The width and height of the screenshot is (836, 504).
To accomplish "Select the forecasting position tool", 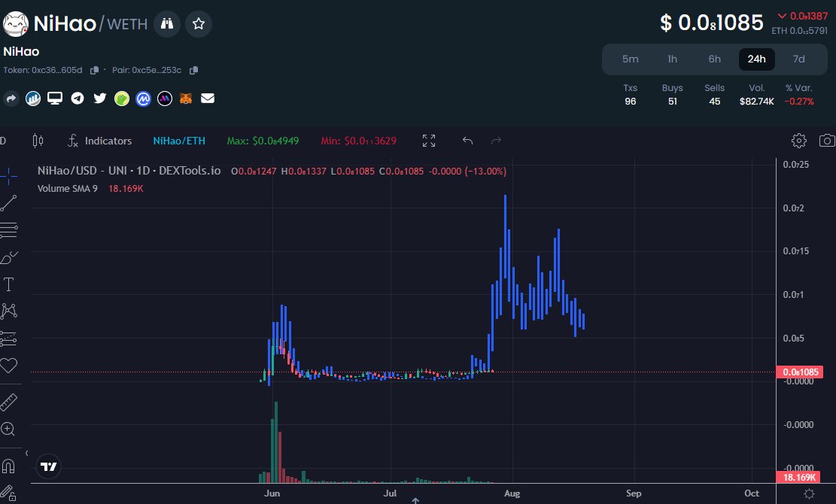I will pyautogui.click(x=9, y=339).
